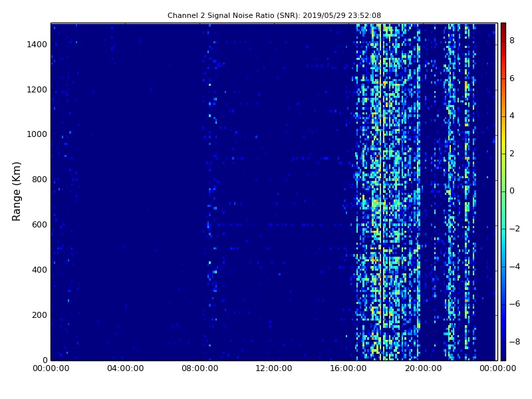Image resolution: width=532 pixels, height=399 pixels.
Task: Click the colorbar label 4
Action: pos(512,116)
